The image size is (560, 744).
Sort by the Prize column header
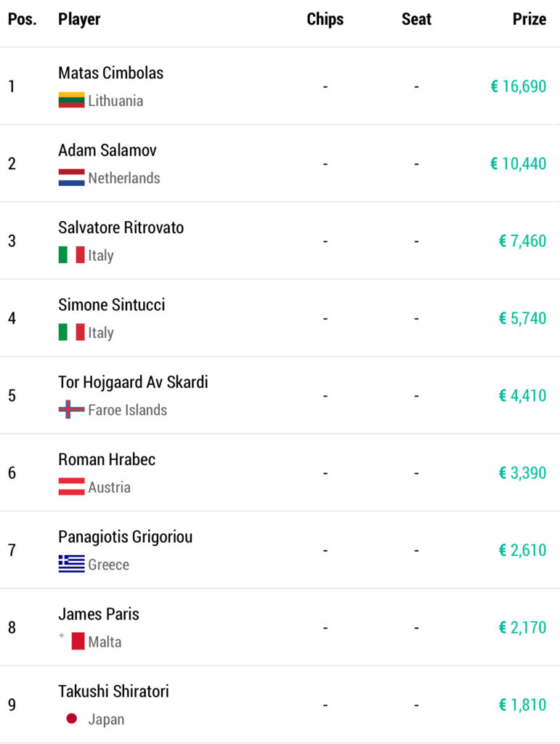(x=529, y=20)
